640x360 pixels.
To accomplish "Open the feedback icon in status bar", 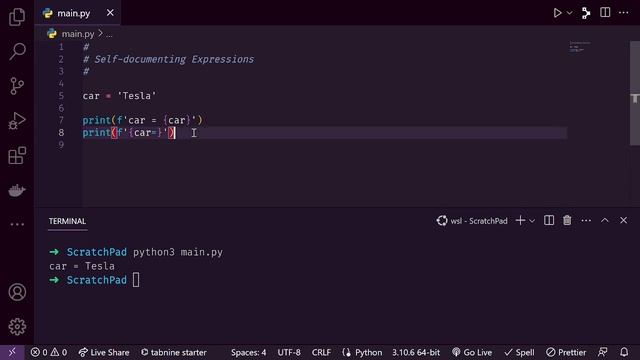I will 602,352.
